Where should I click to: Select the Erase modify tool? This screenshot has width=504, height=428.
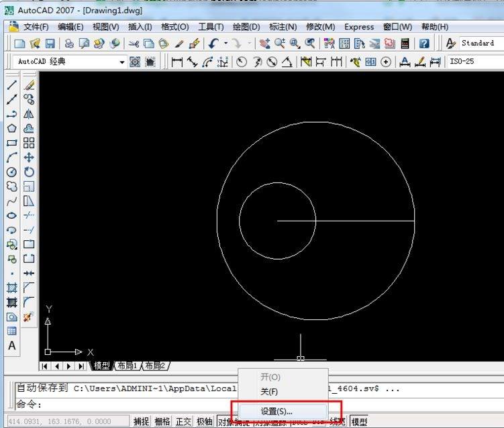pyautogui.click(x=29, y=85)
